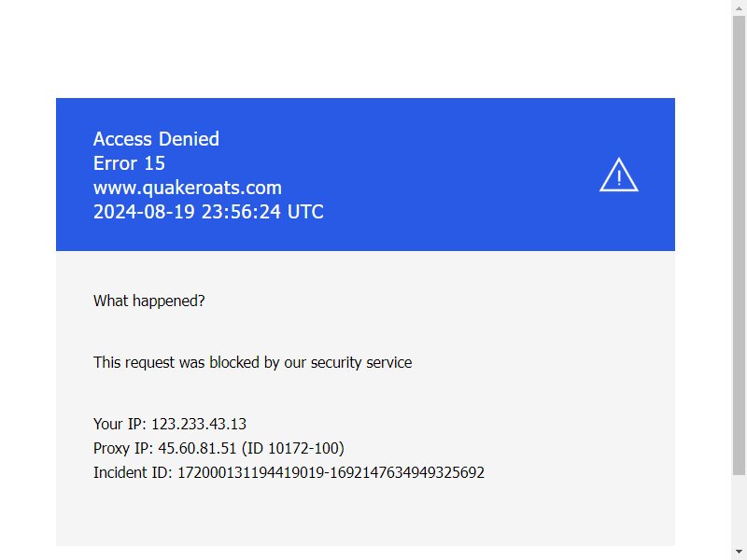Click the www.quakeroats.com domain text
Image resolution: width=747 pixels, height=560 pixels.
point(188,188)
